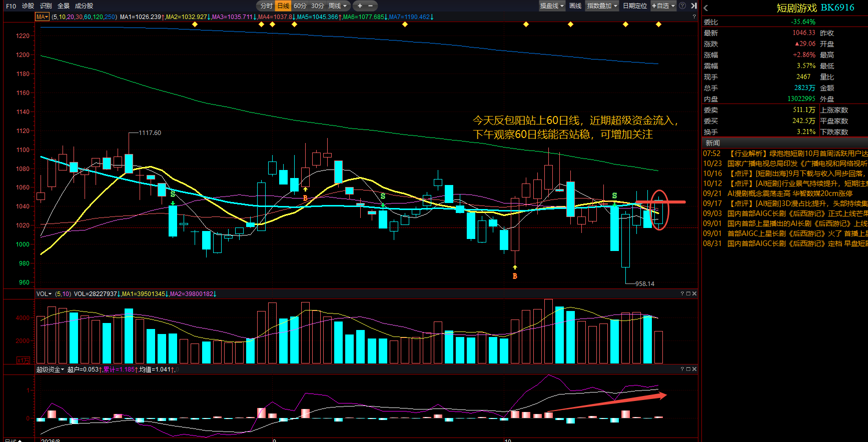
Task: Open the F10 menu item
Action: tap(11, 6)
